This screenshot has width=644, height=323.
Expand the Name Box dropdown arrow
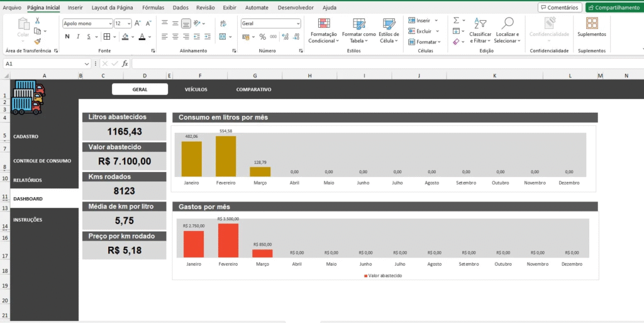pos(87,64)
